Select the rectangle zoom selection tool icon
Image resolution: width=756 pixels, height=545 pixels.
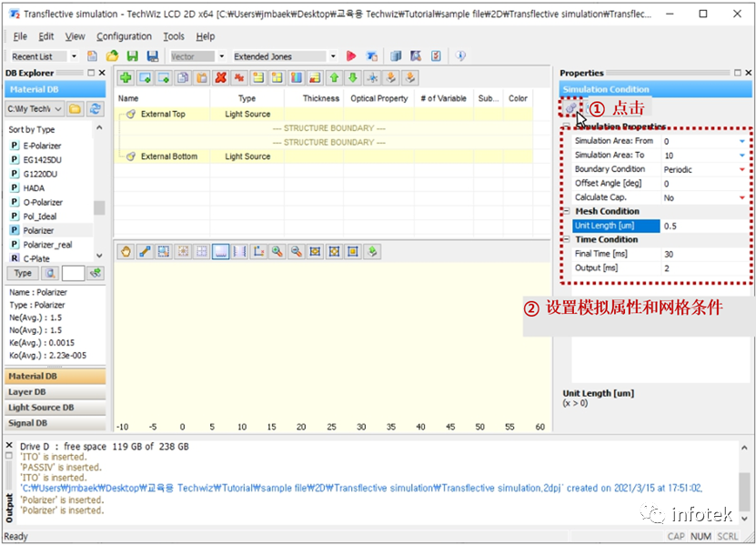pyautogui.click(x=164, y=251)
